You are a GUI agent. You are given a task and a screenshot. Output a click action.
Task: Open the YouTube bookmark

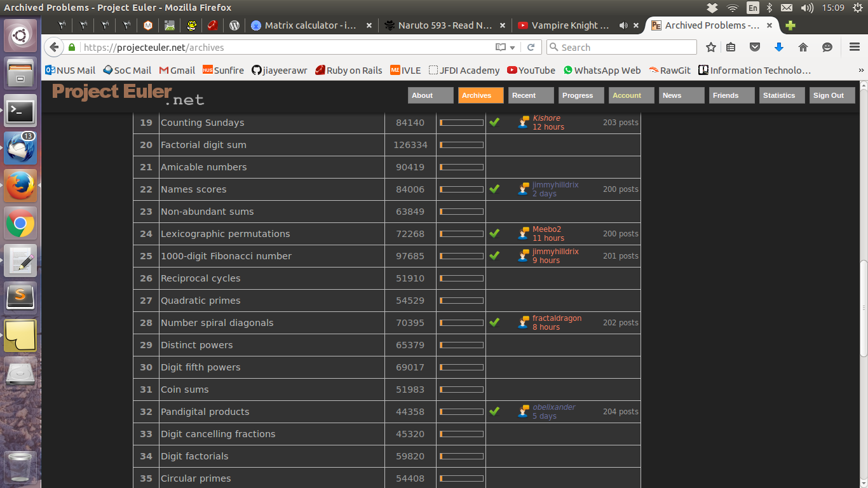(531, 71)
